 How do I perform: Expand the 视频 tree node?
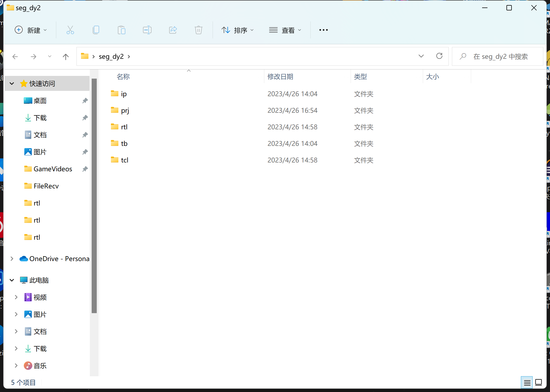click(16, 297)
